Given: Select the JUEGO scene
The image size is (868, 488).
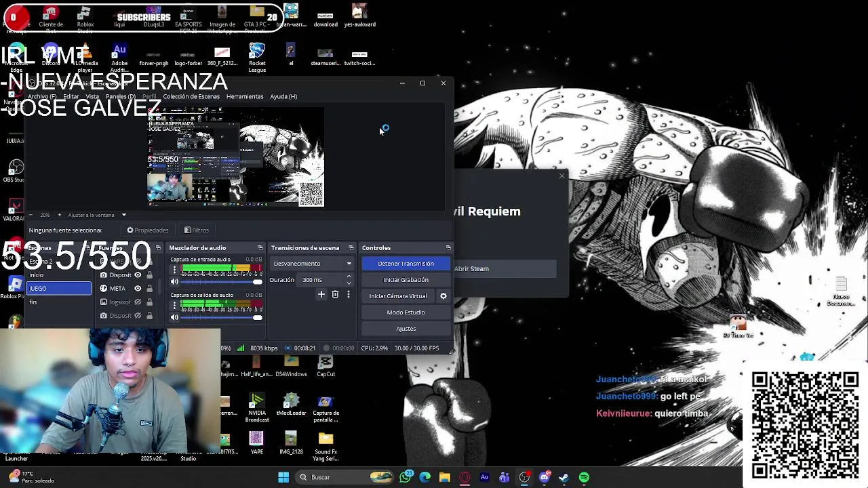Looking at the screenshot, I should (58, 289).
